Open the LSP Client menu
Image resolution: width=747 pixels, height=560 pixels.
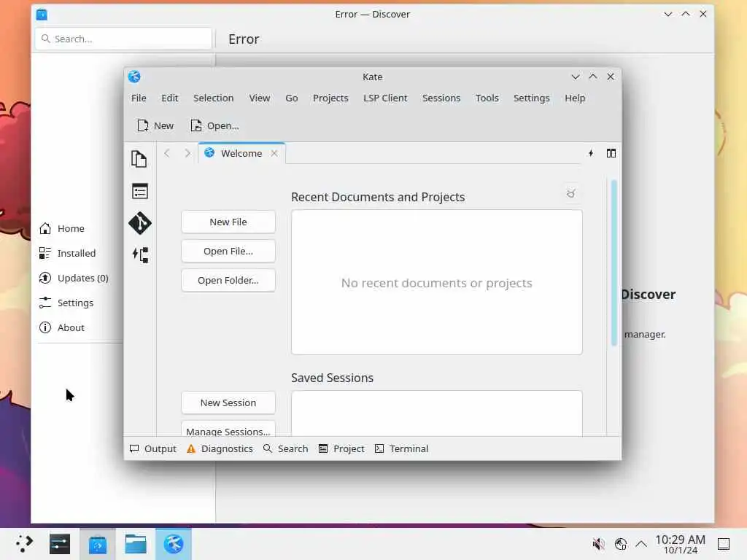[385, 98]
